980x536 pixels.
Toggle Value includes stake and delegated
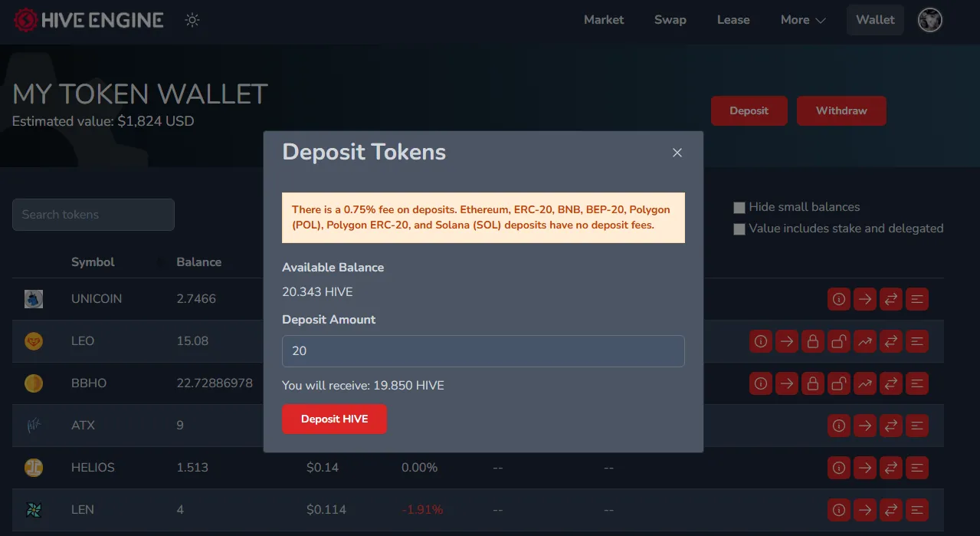[x=739, y=229]
